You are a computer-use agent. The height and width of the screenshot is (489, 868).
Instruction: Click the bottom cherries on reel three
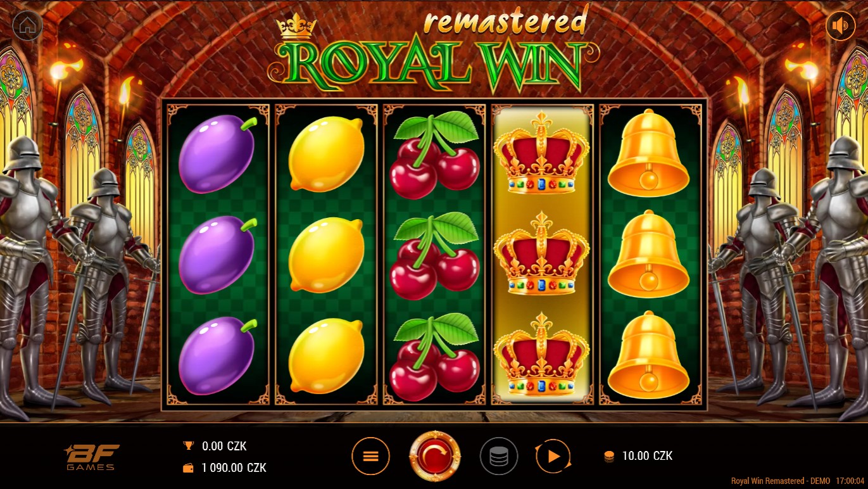coord(434,357)
